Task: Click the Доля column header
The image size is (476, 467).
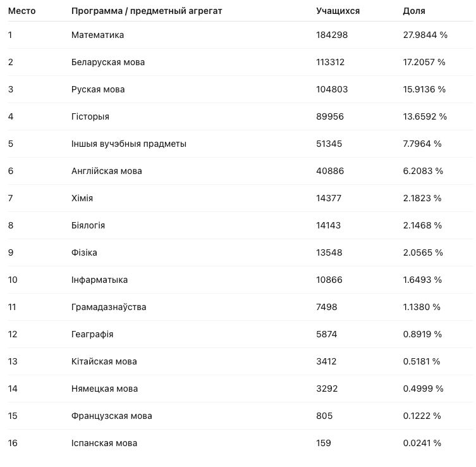Action: coord(414,11)
